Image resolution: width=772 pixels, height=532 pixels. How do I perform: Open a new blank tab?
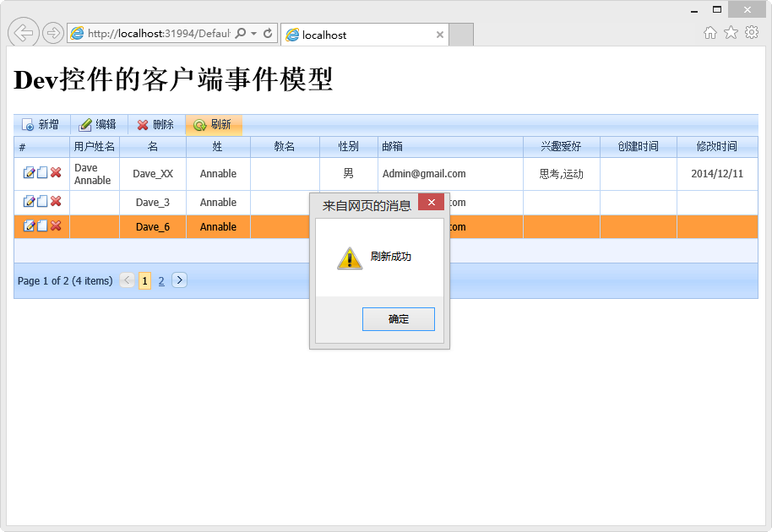tap(461, 35)
